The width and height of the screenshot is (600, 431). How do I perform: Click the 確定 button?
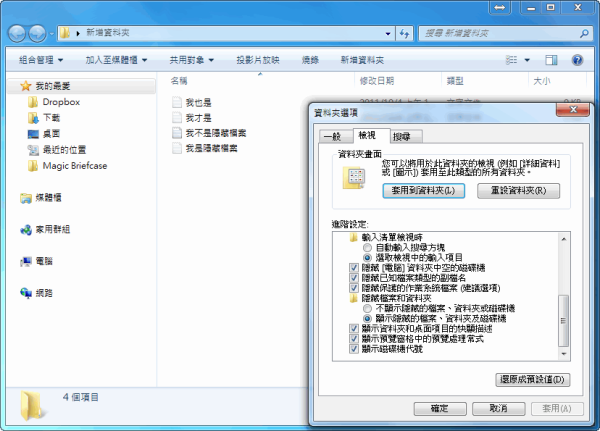click(440, 409)
